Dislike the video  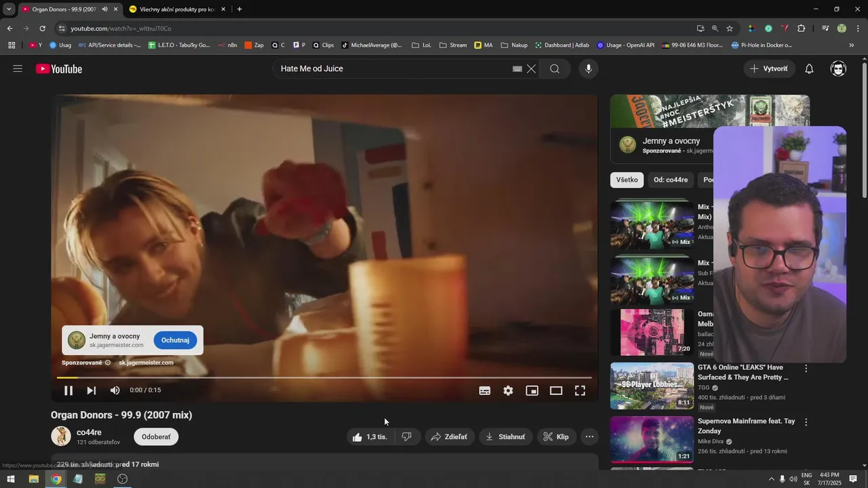[407, 436]
